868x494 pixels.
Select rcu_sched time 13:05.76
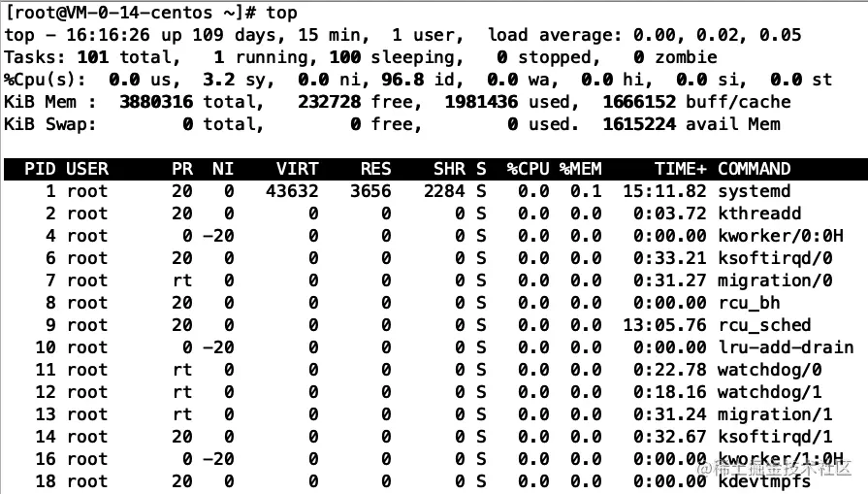(665, 325)
